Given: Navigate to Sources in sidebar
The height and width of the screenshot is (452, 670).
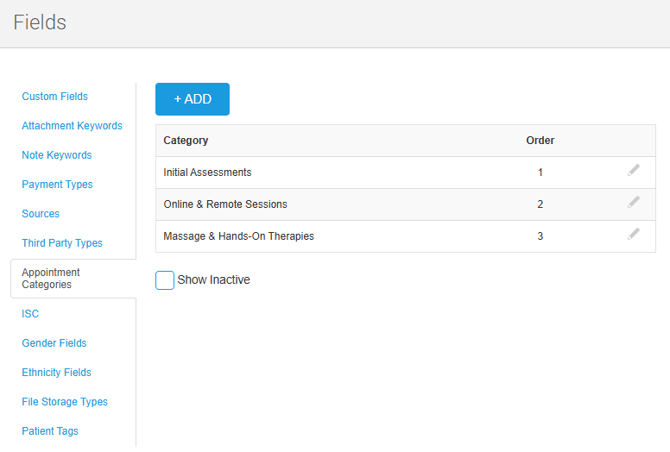Looking at the screenshot, I should [41, 214].
